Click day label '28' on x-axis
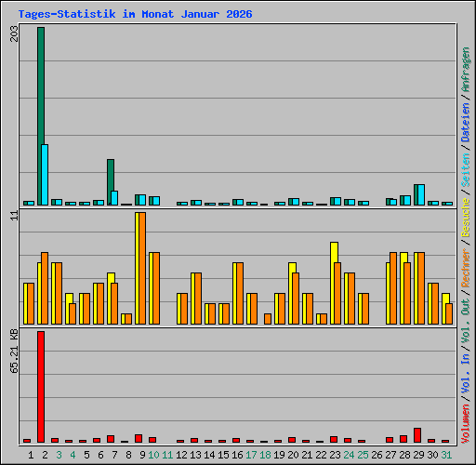Image resolution: width=476 pixels, height=465 pixels. 404,455
